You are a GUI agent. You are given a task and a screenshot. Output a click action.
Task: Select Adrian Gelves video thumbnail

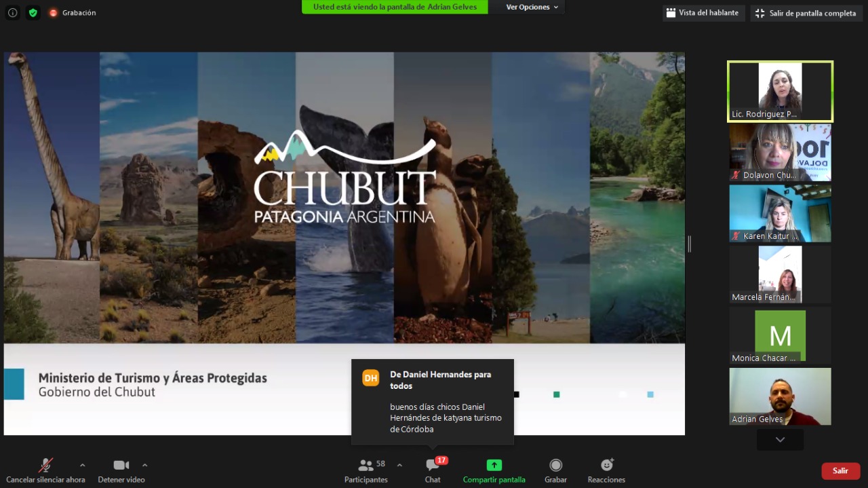coord(780,396)
